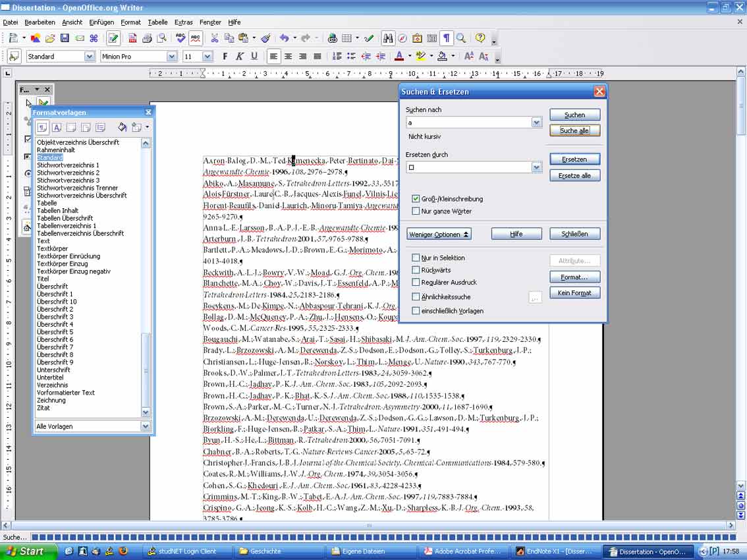Click the font color red A swatch
The image size is (747, 560).
399,56
